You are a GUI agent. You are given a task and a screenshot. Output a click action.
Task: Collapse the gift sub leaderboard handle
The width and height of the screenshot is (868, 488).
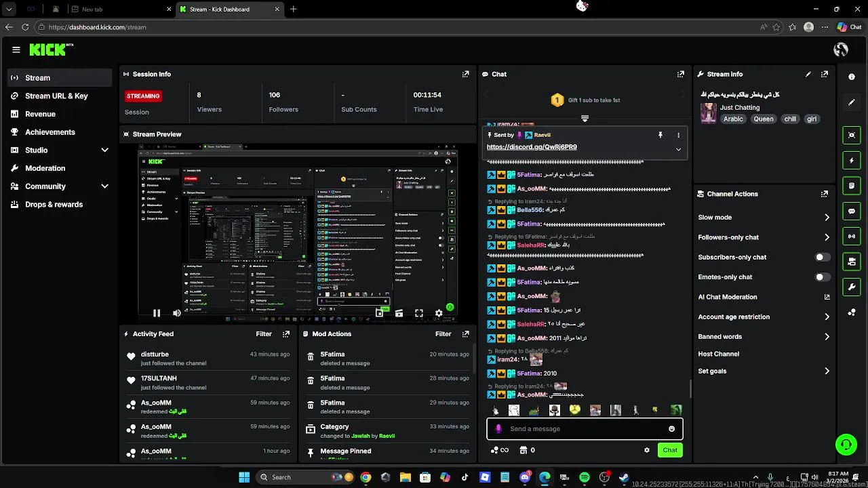(585, 118)
